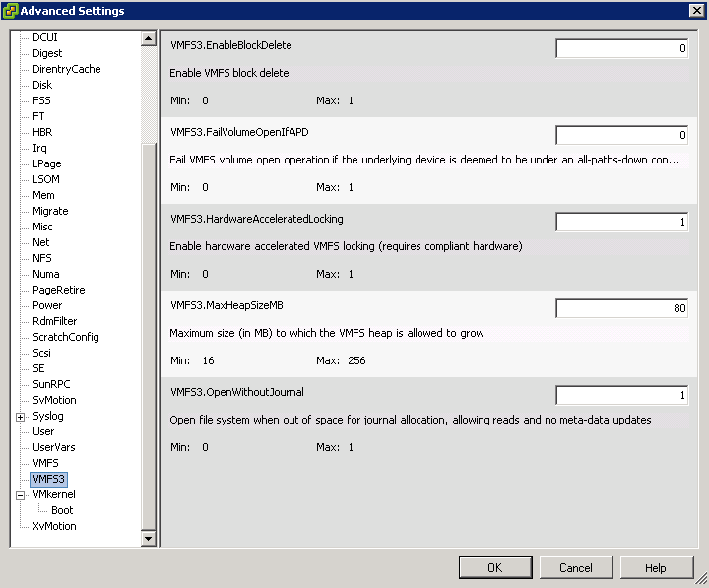Select Digest in the settings tree
Image resolution: width=709 pixels, height=588 pixels.
[x=47, y=53]
